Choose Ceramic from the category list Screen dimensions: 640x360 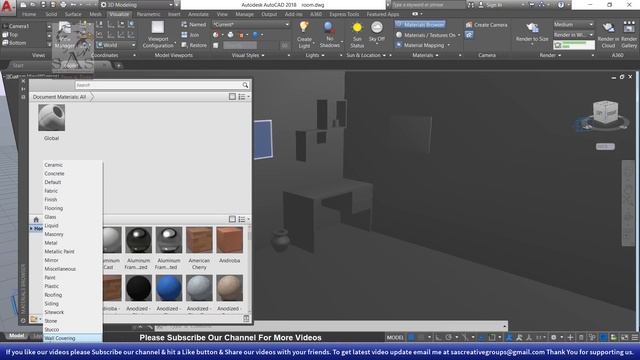coord(53,165)
